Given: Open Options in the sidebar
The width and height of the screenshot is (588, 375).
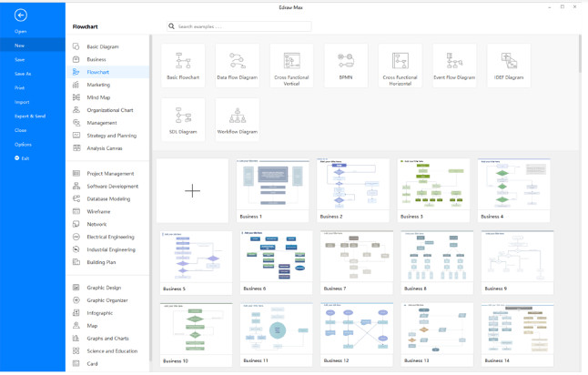Looking at the screenshot, I should pos(23,145).
